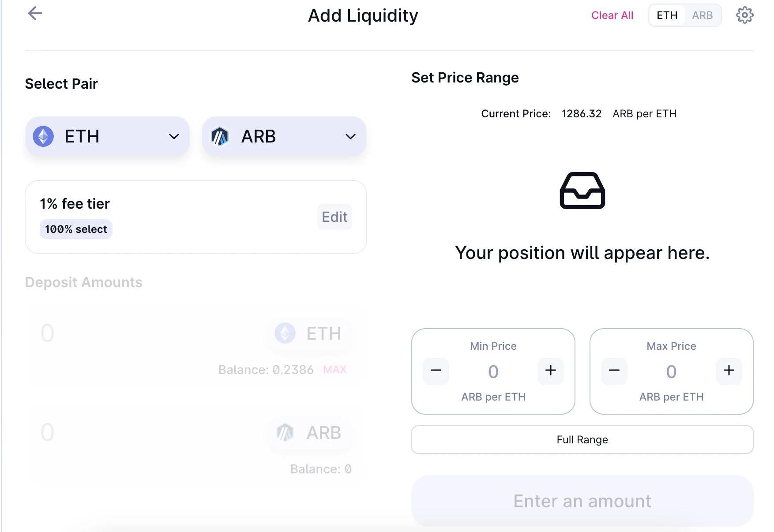This screenshot has width=774, height=532.
Task: Select Full Range for price
Action: 582,440
